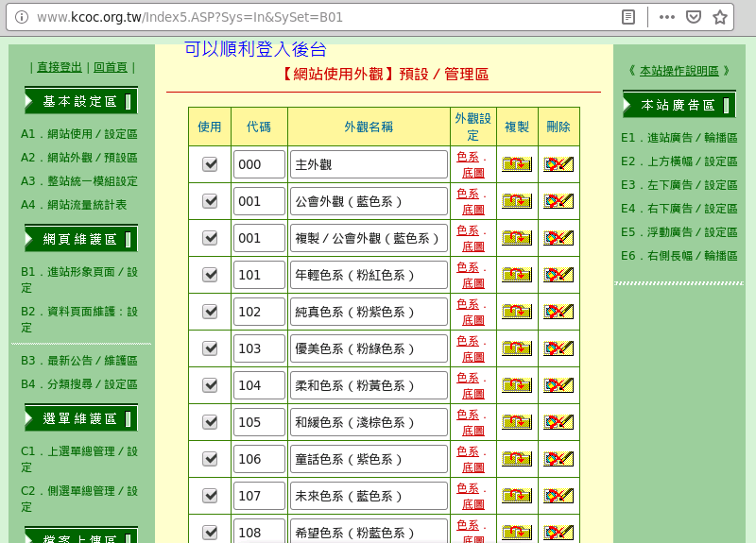Go to A1 網站使用/設定區
The width and height of the screenshot is (756, 543).
[79, 134]
